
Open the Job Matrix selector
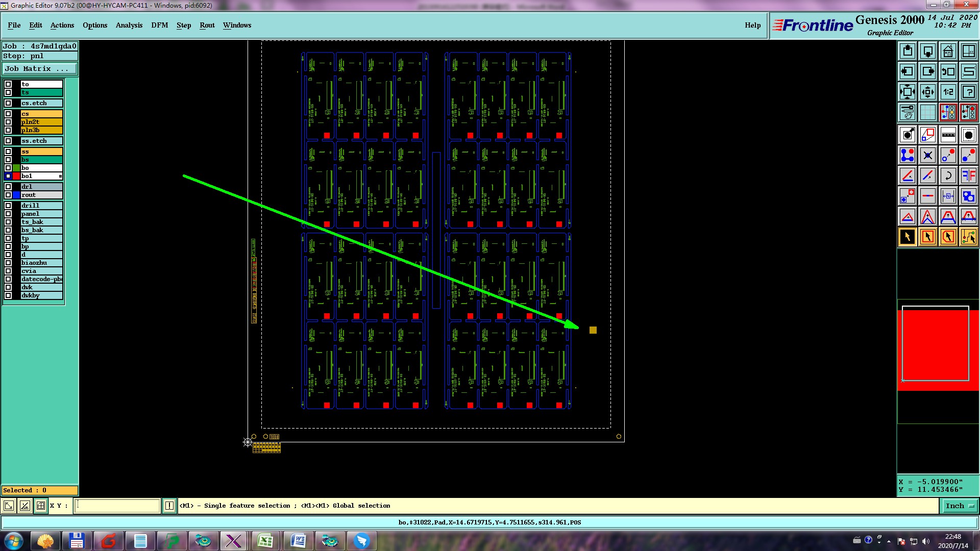(x=40, y=68)
